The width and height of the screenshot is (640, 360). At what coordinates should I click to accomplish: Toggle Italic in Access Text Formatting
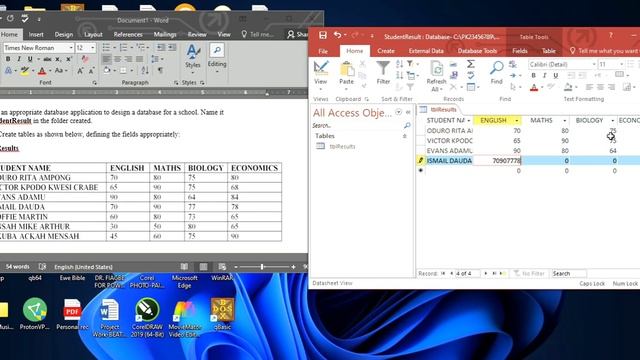(544, 76)
